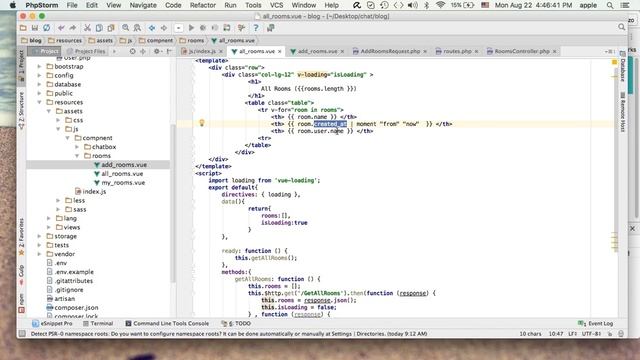Click the hide Project panel icon
The height and width of the screenshot is (360, 640).
click(x=169, y=51)
